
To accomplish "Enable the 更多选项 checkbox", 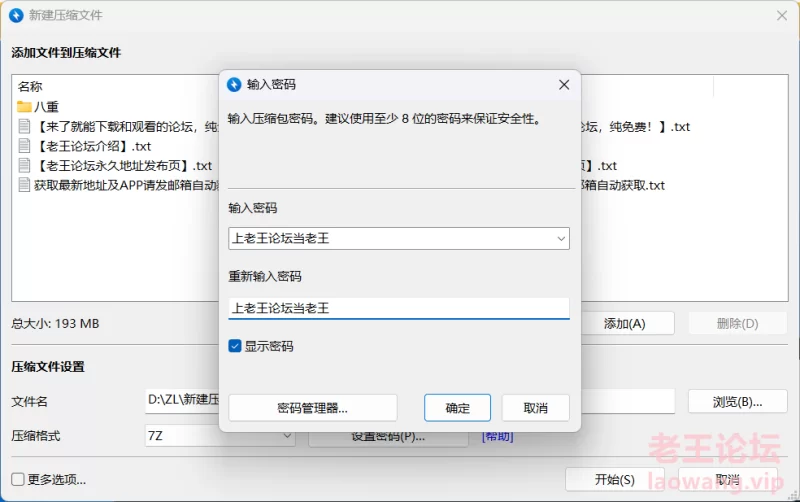I will tap(18, 479).
